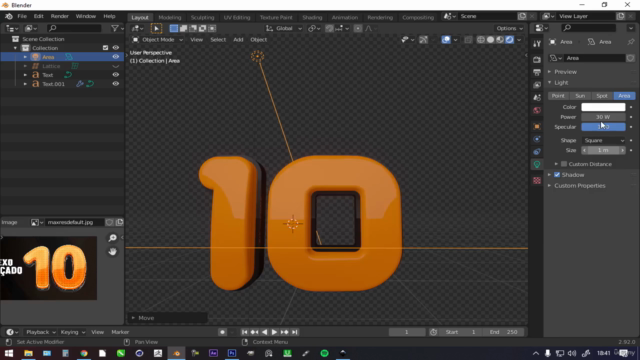Open the Keying dropdown in timeline
The image size is (640, 360).
click(73, 332)
